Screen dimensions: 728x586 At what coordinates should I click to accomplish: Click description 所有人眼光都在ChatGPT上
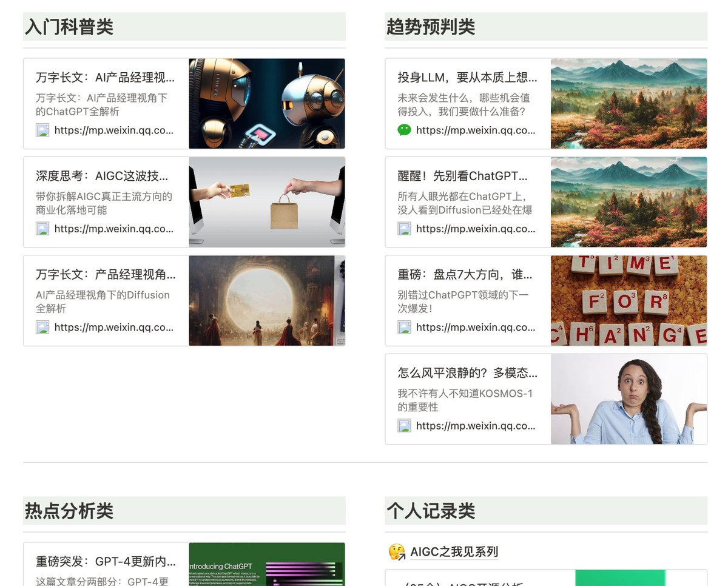(x=465, y=203)
